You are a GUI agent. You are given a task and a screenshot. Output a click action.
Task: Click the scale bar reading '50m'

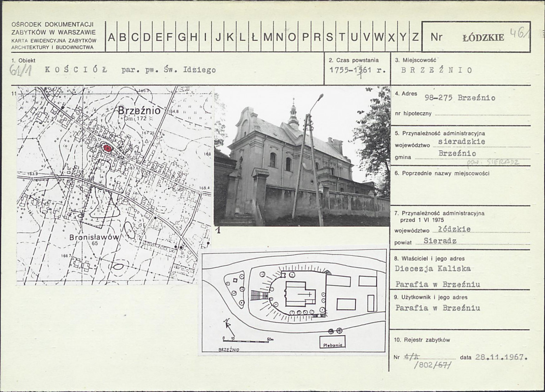[x=248, y=339]
